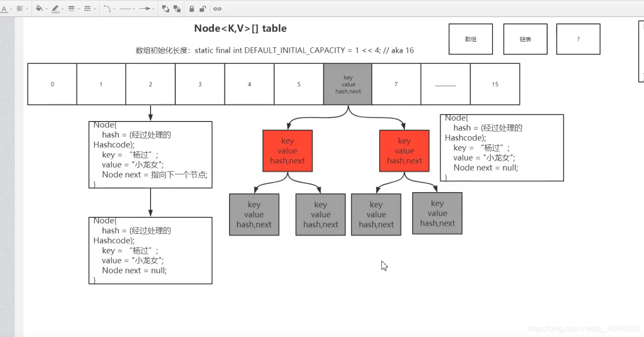Click the text alignment icon
Viewport: 644px width, 337px height.
click(20, 9)
